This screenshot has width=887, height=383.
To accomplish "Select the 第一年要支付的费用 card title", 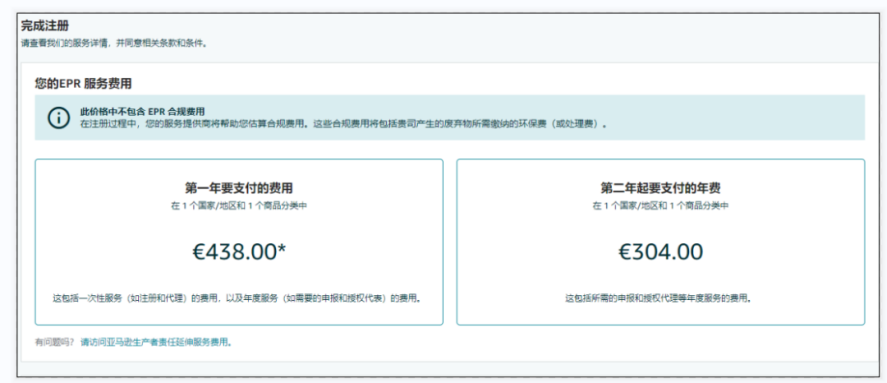I will [239, 188].
